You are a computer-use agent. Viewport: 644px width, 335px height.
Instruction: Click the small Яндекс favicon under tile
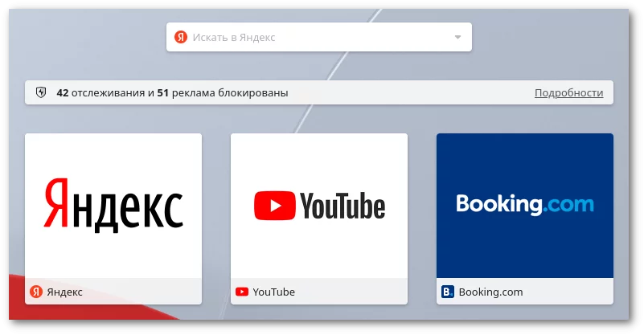tap(36, 292)
